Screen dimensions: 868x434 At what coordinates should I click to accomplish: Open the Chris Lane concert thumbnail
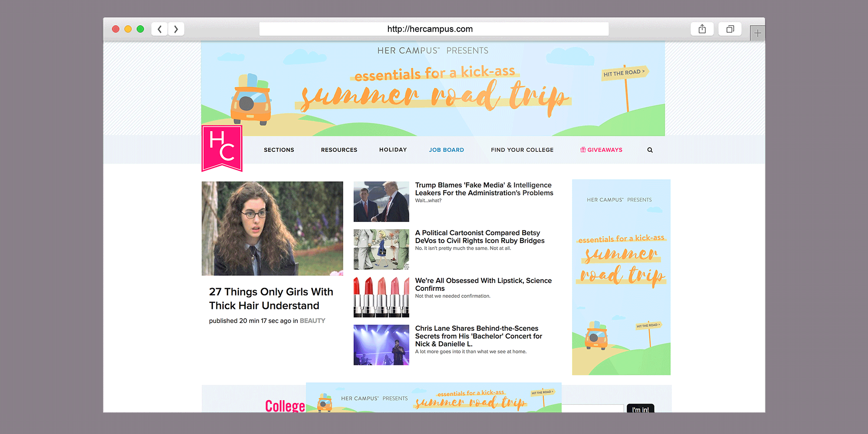pyautogui.click(x=381, y=345)
